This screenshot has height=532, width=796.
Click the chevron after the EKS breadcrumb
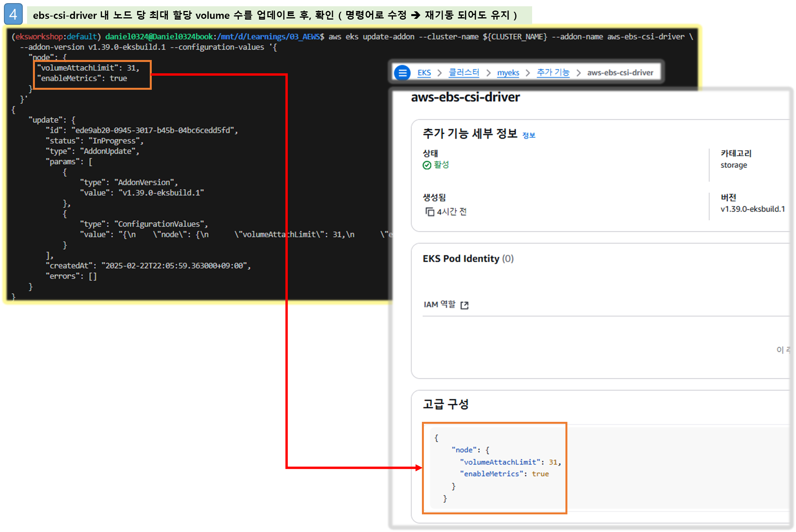(x=440, y=73)
